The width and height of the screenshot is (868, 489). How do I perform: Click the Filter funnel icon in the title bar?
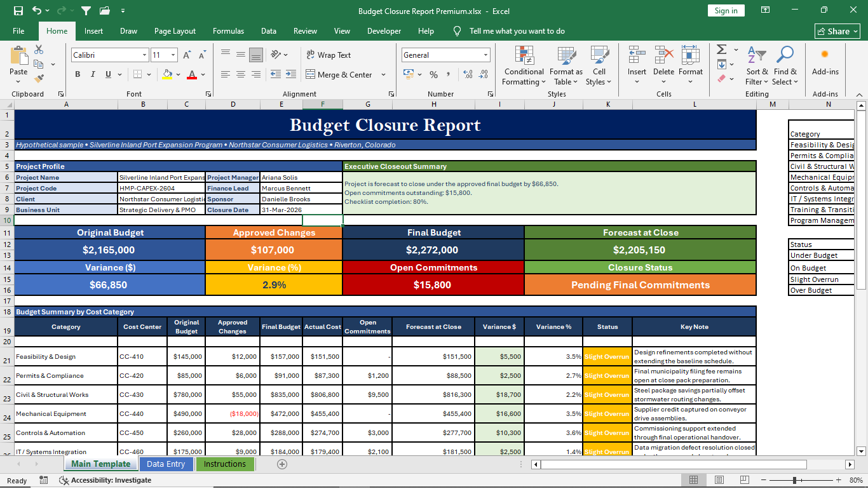point(86,11)
